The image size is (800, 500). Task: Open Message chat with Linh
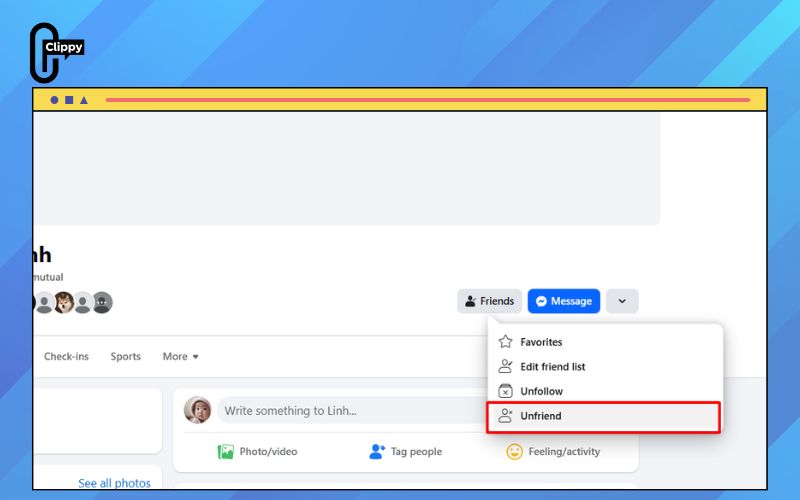[564, 301]
